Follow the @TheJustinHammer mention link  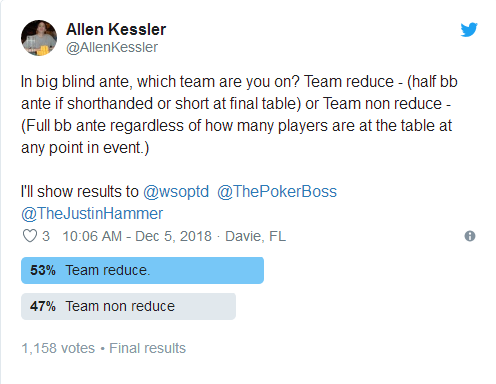[x=92, y=214]
